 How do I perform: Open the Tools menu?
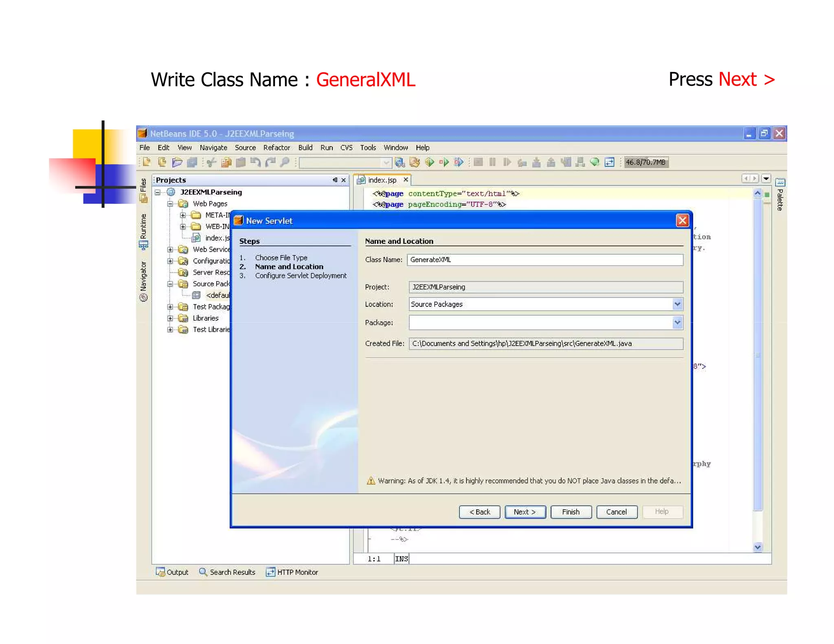[x=368, y=147]
